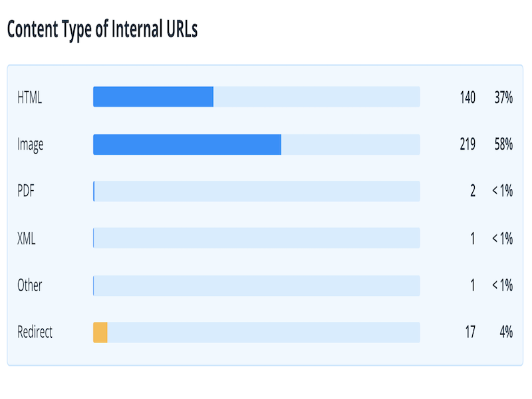Click the PDF bar track
This screenshot has height=399, width=532.
pyautogui.click(x=257, y=192)
